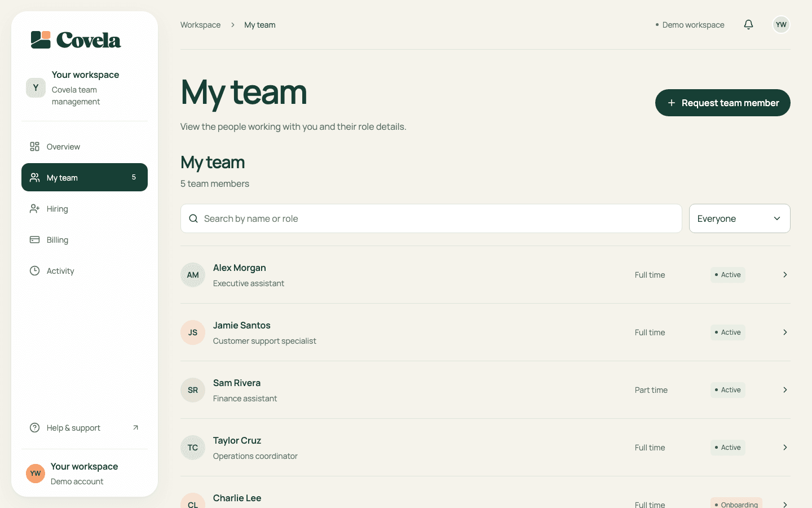Image resolution: width=812 pixels, height=508 pixels.
Task: Click the Customer support specialist role text
Action: click(x=264, y=341)
